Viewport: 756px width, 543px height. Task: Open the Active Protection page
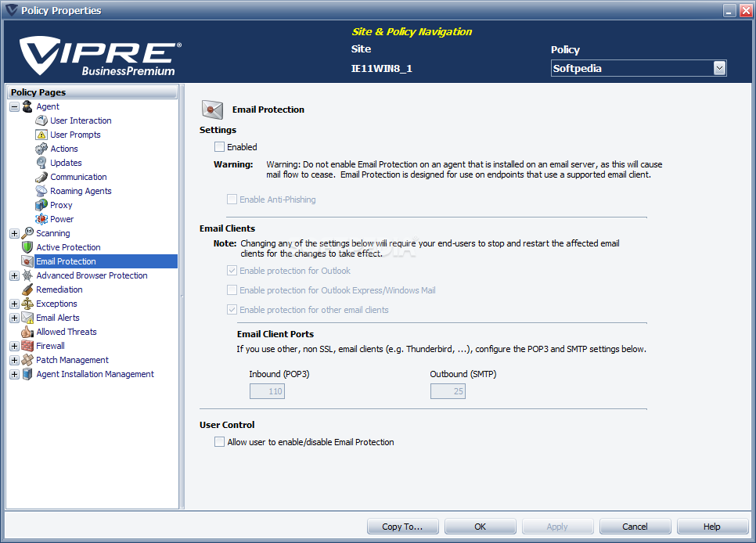(68, 247)
